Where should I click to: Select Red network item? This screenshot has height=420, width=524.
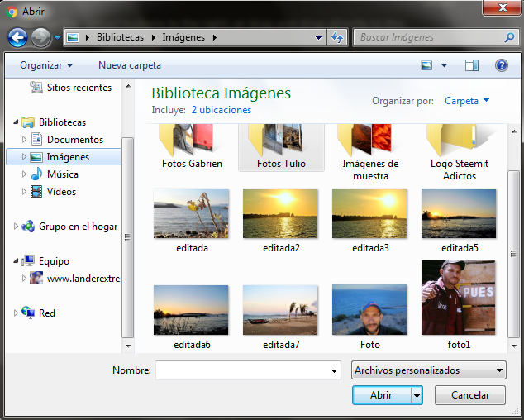tap(38, 313)
